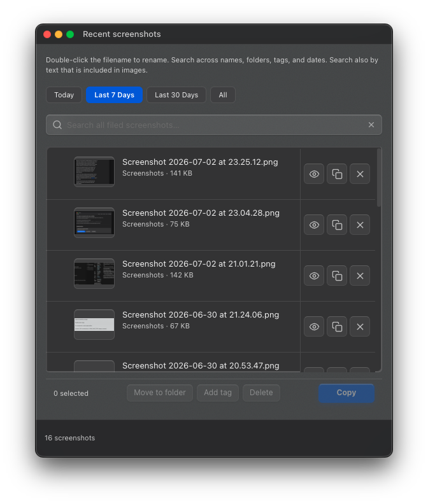428x504 pixels.
Task: Click the '0 selected' counter text
Action: 71,393
